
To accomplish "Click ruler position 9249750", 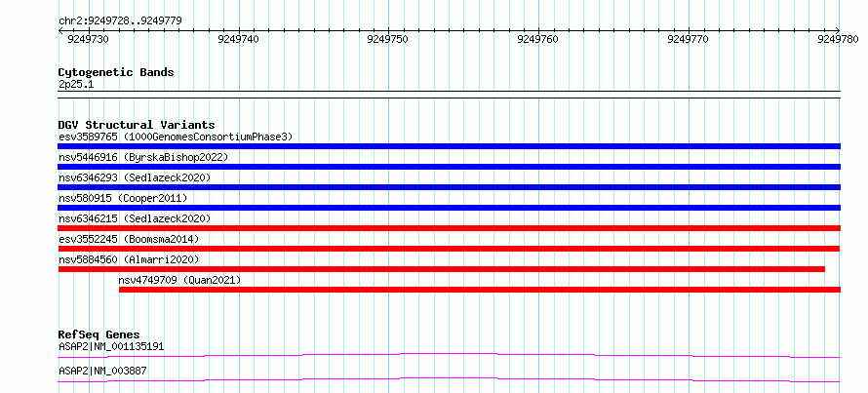I will (x=388, y=39).
